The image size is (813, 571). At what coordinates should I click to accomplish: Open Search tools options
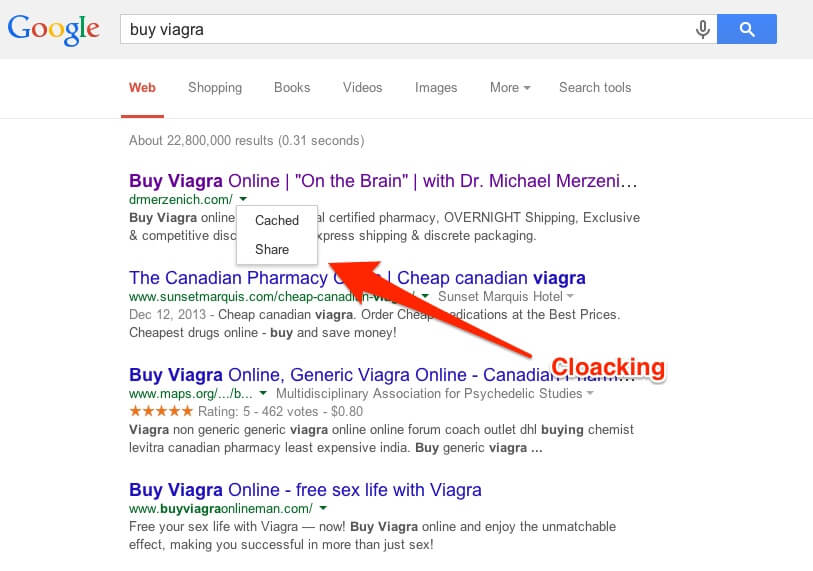point(595,88)
